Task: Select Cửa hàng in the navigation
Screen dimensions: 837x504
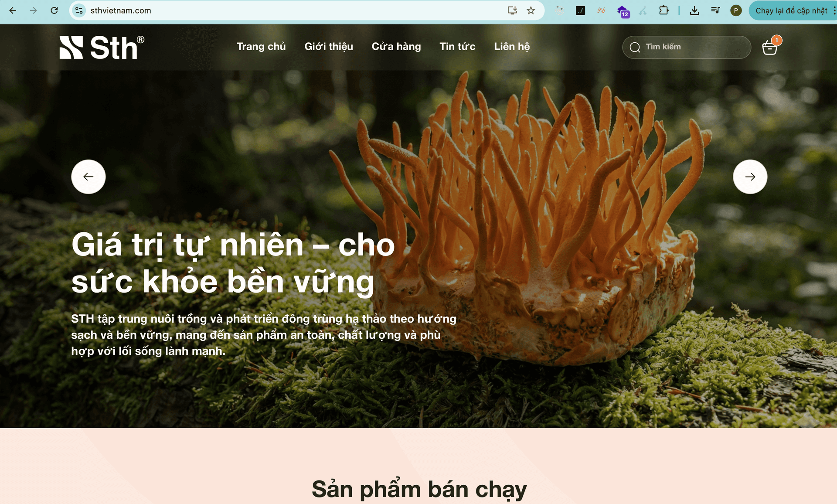Action: pos(396,47)
